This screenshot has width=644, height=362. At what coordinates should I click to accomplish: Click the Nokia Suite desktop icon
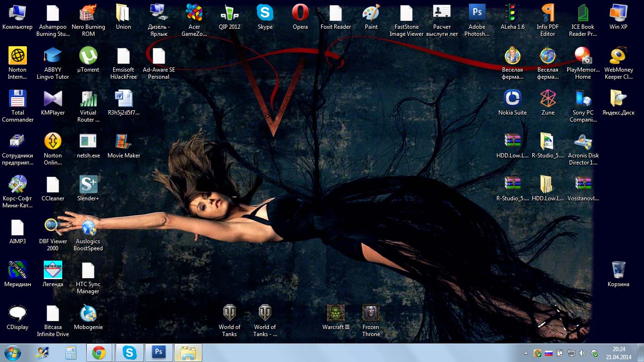coord(512,99)
